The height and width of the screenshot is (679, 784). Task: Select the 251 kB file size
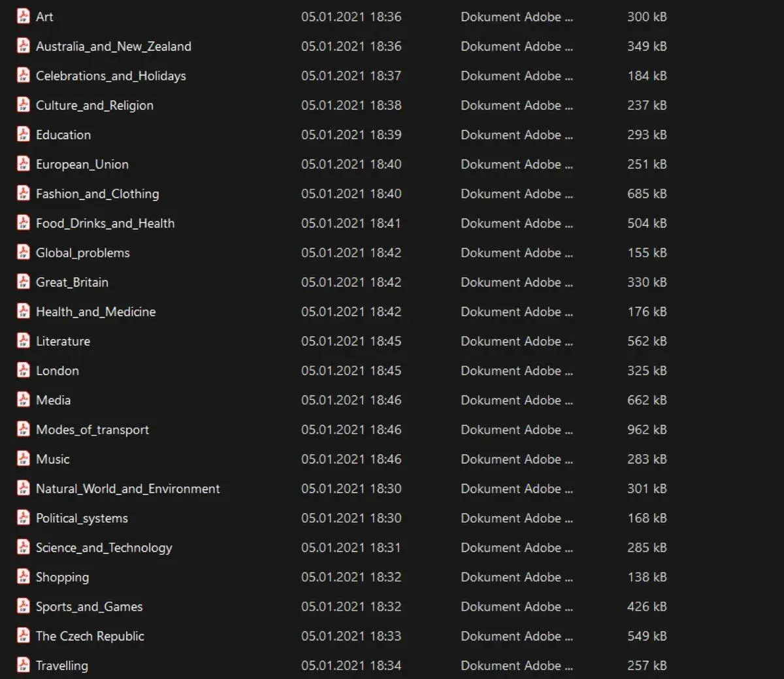pos(647,163)
